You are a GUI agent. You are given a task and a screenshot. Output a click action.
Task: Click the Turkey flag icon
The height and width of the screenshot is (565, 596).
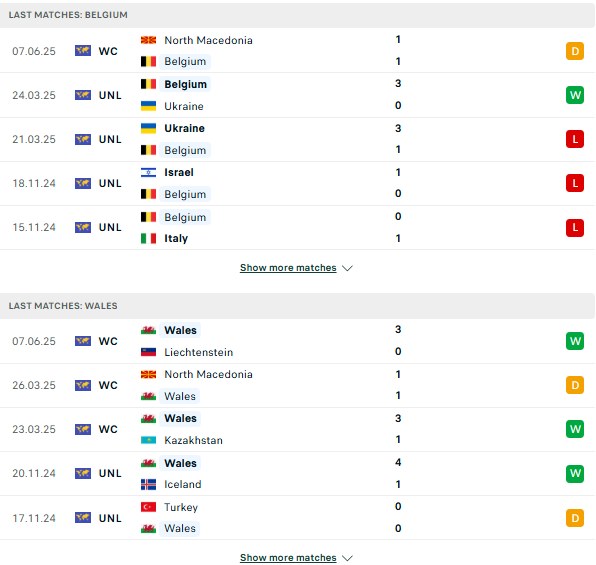click(x=148, y=507)
